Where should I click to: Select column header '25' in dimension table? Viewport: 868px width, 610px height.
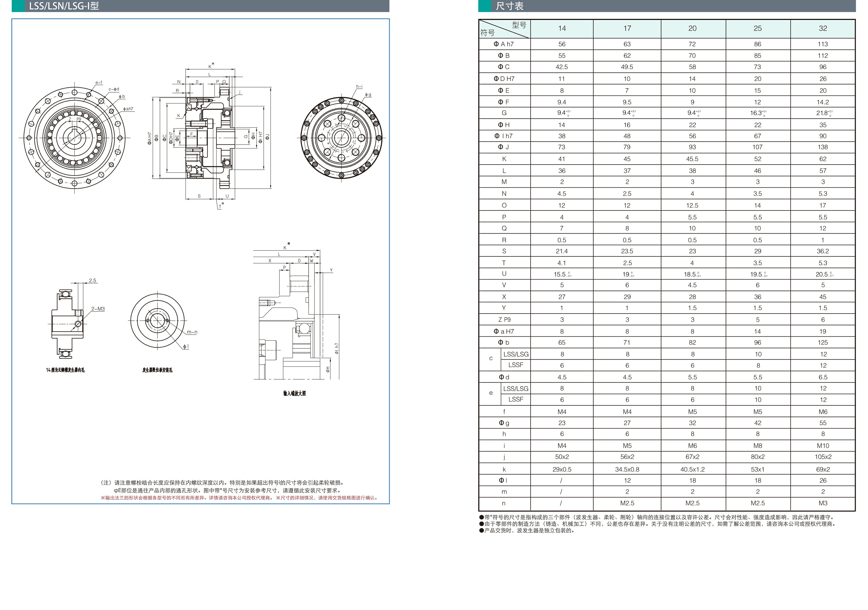click(758, 28)
